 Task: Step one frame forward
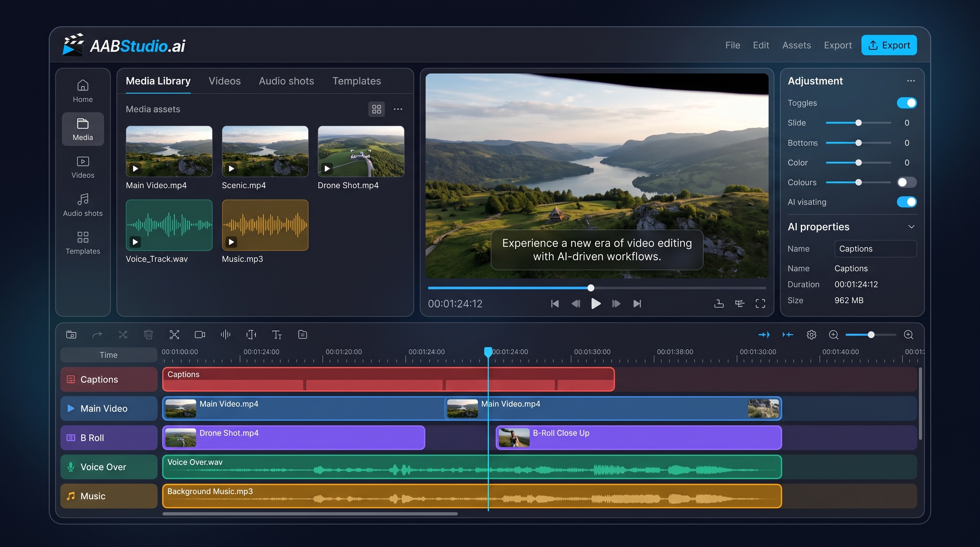(616, 303)
